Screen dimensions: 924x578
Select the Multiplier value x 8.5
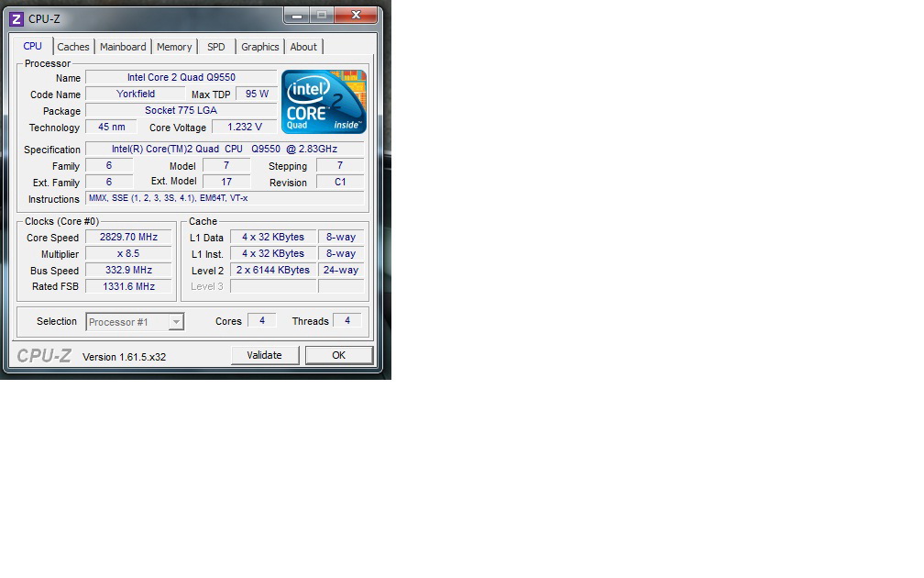(128, 253)
